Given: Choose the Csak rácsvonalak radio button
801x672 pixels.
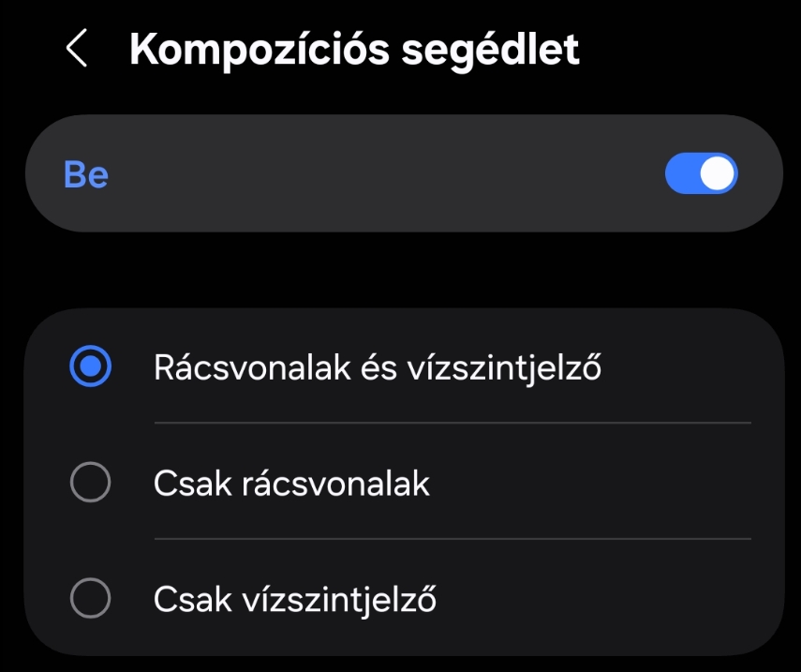Looking at the screenshot, I should (91, 484).
